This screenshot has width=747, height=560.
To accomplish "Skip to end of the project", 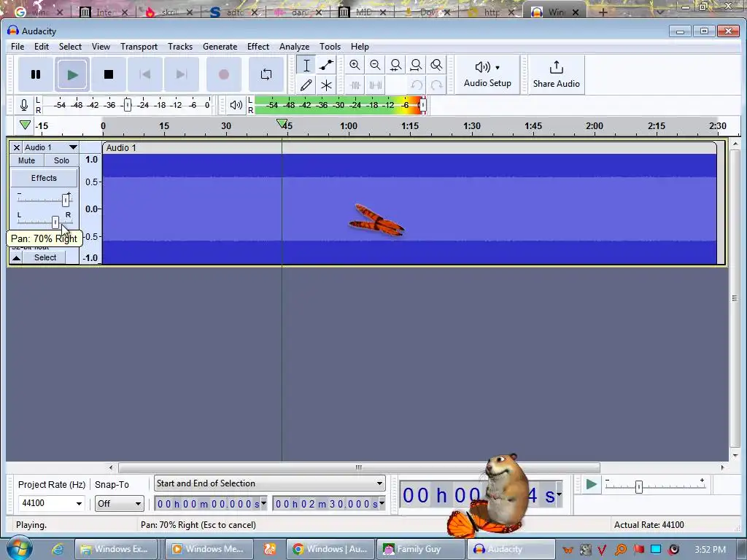I will point(181,74).
